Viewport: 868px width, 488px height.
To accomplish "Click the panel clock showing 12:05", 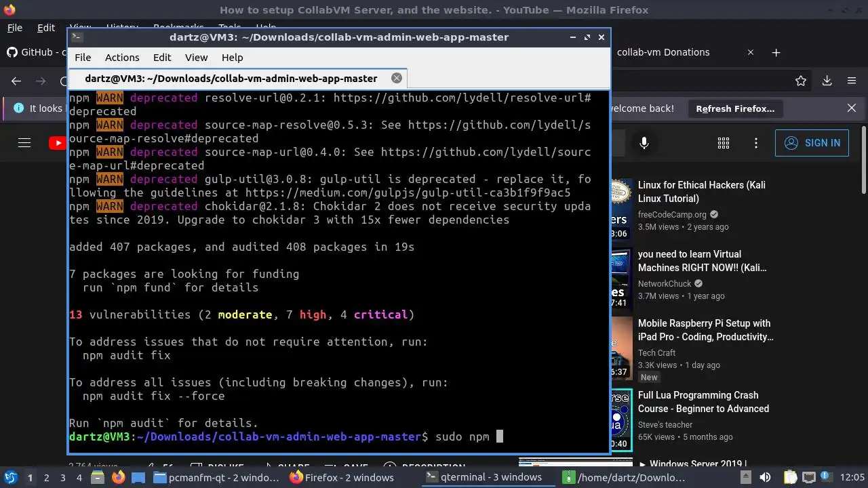I will [x=853, y=478].
